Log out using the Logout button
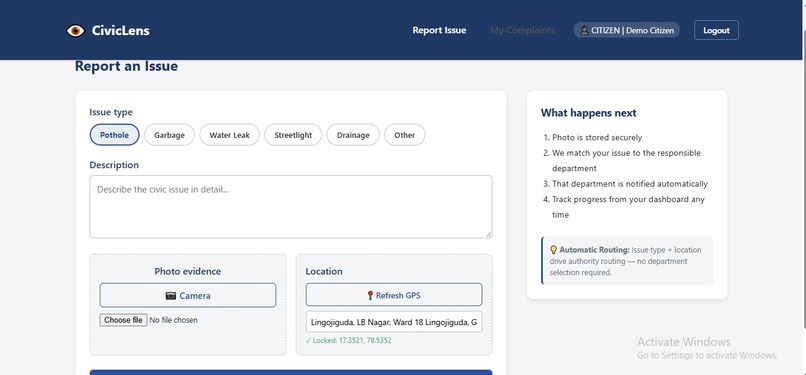The width and height of the screenshot is (806, 375). coord(716,30)
